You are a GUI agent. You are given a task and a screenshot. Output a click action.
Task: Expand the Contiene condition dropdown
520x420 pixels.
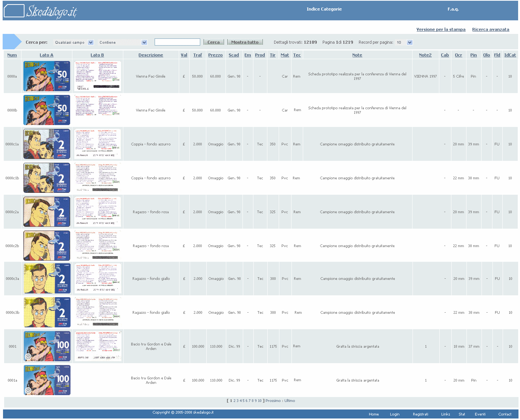coord(144,43)
